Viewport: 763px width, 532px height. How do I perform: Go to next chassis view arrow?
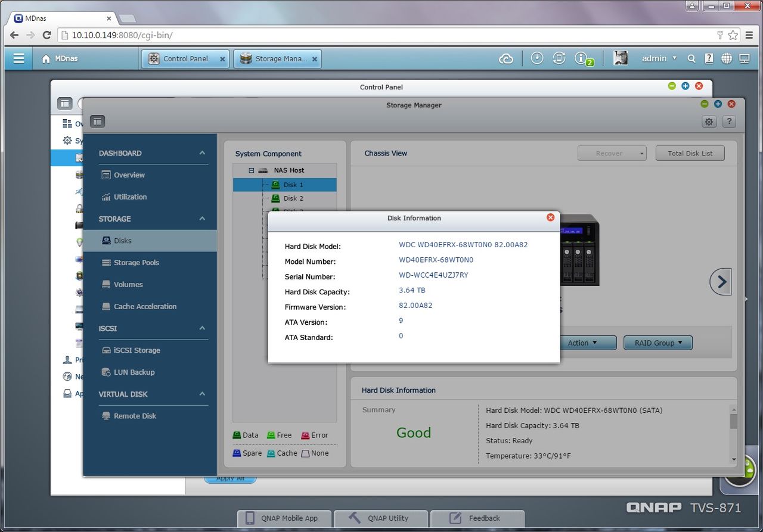coord(721,281)
